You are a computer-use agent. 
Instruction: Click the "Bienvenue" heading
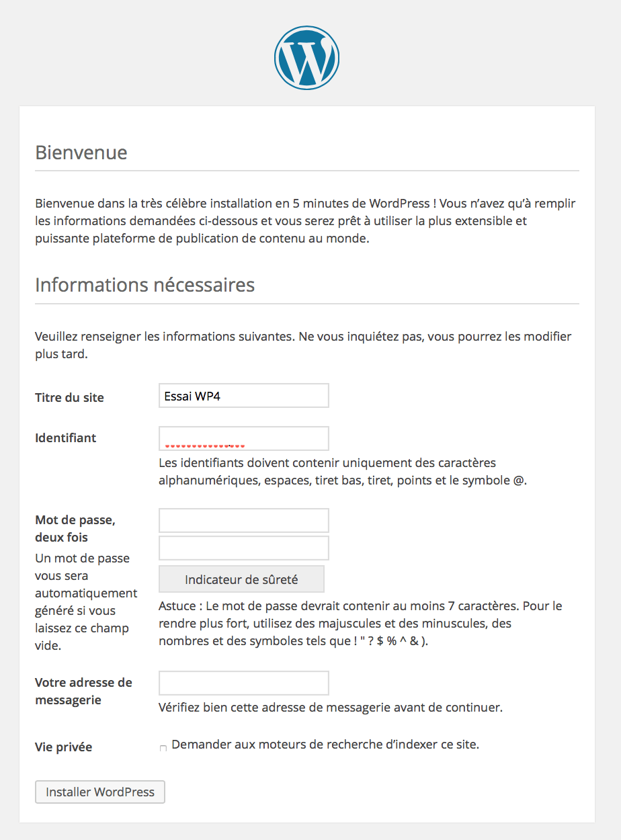(x=81, y=153)
